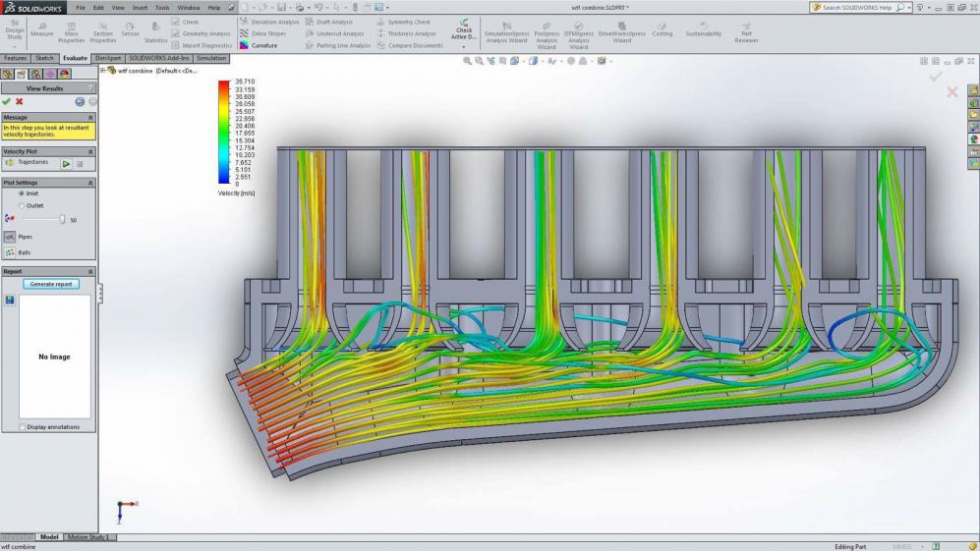Select the Balls trajectory display icon

tap(10, 252)
